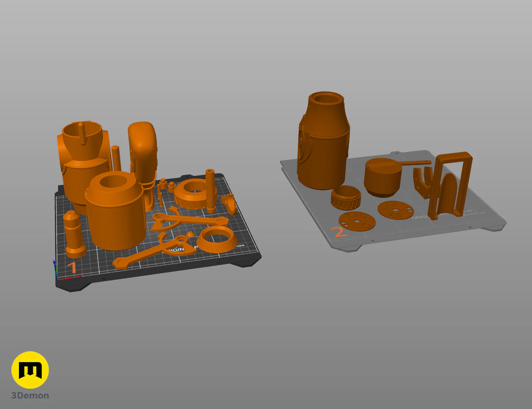Select the rectangular arch frame on plate 2
Screen dimensions: 532x409
tap(450, 186)
